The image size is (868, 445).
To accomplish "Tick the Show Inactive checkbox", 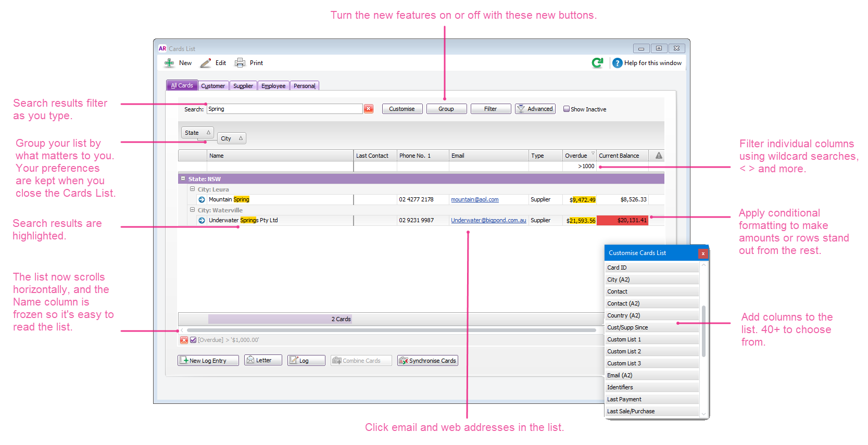I will click(x=566, y=109).
